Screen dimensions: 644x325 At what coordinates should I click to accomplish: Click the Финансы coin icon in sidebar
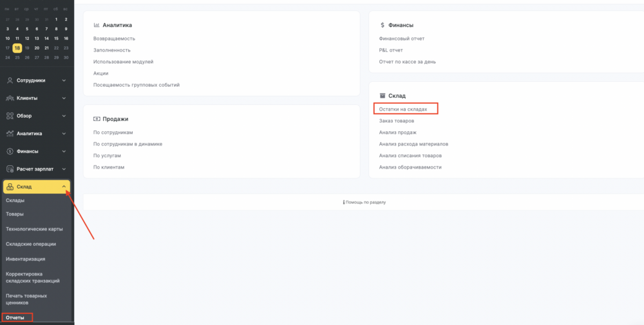click(10, 151)
